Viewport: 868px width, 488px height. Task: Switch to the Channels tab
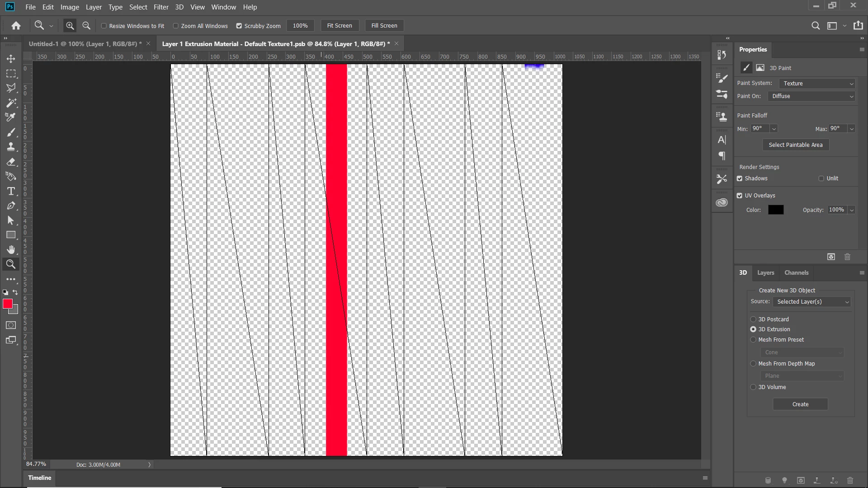(x=796, y=273)
